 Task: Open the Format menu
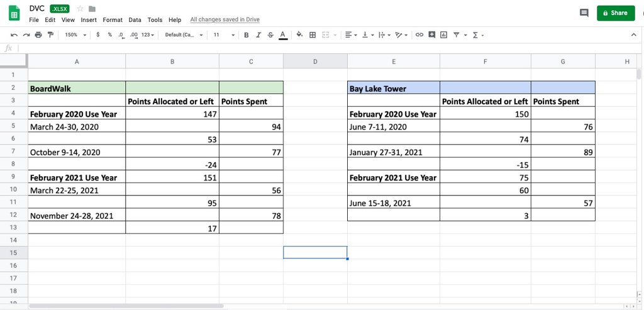point(113,19)
